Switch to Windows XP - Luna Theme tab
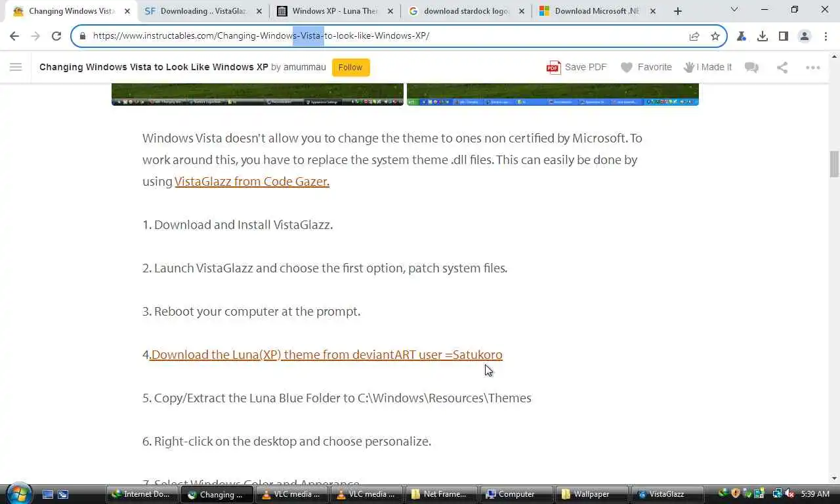Screen dimensions: 840x504 335,11
